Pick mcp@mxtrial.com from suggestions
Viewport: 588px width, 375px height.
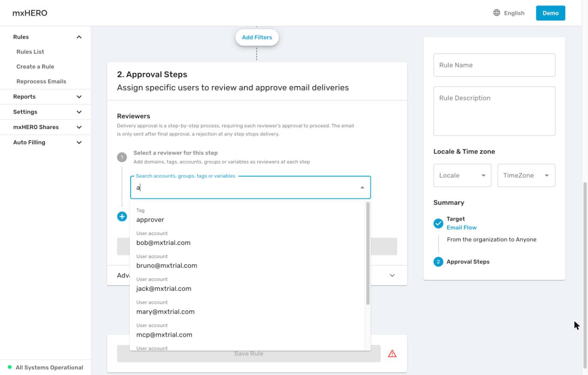(x=247, y=331)
